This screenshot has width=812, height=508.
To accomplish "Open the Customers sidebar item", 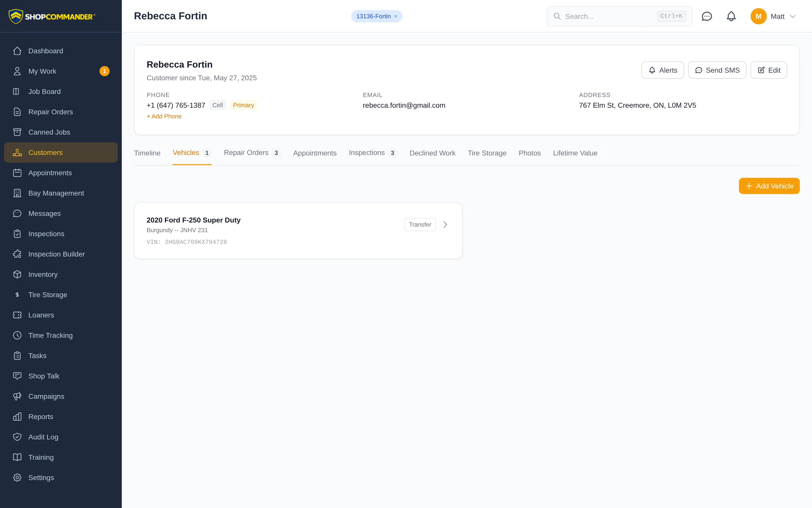I will coord(61,153).
